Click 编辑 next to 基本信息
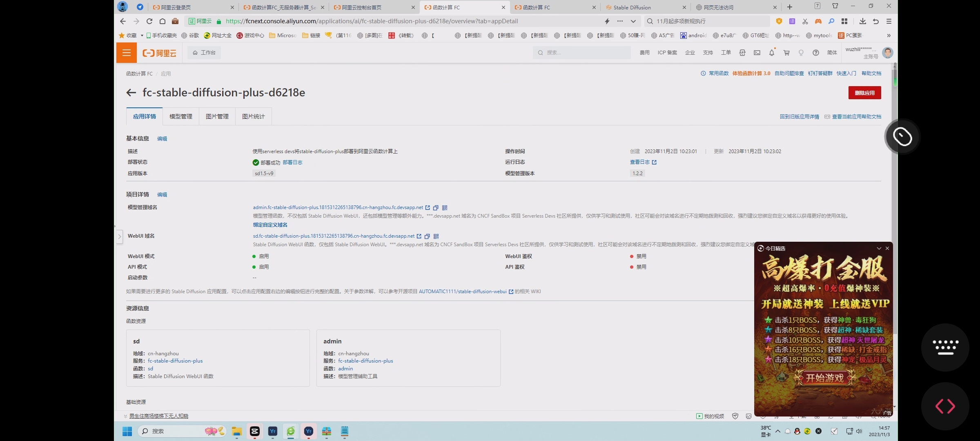Viewport: 980px width, 441px height. [x=162, y=139]
